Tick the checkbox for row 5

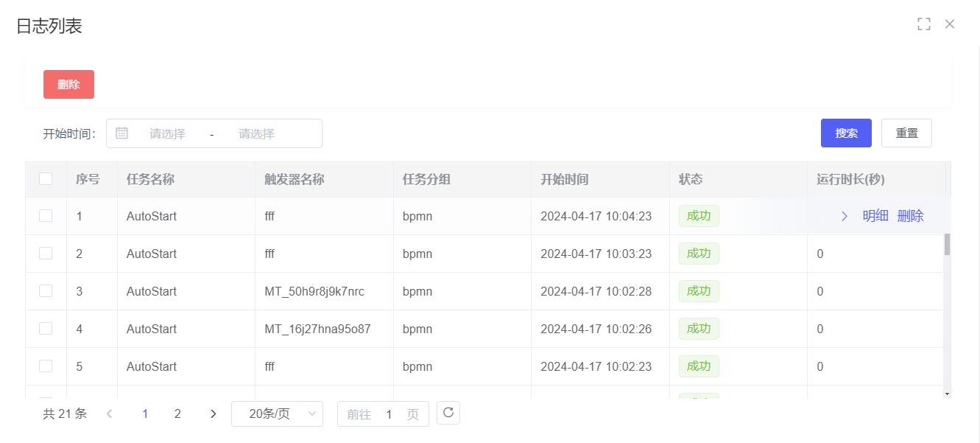click(46, 366)
